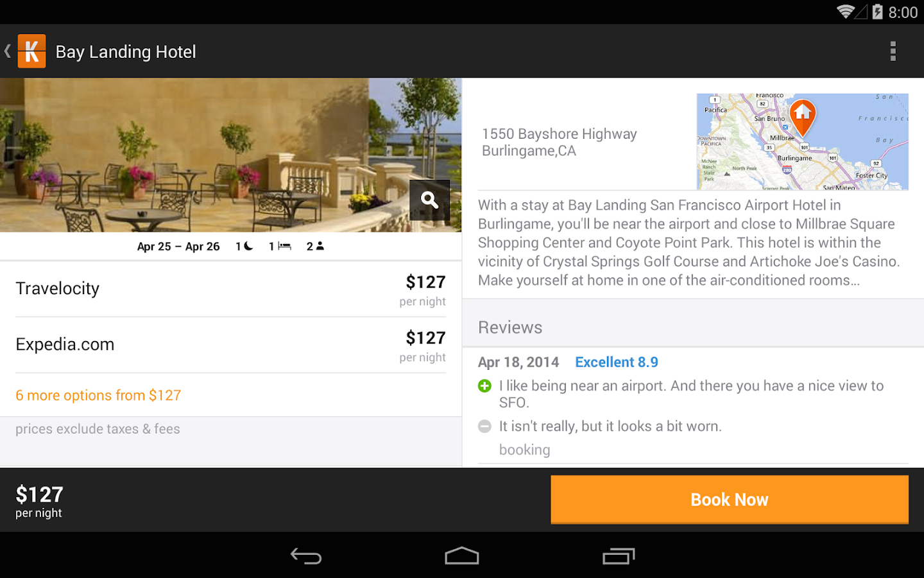Open the recent apps navigation icon
The image size is (924, 578).
(x=618, y=556)
